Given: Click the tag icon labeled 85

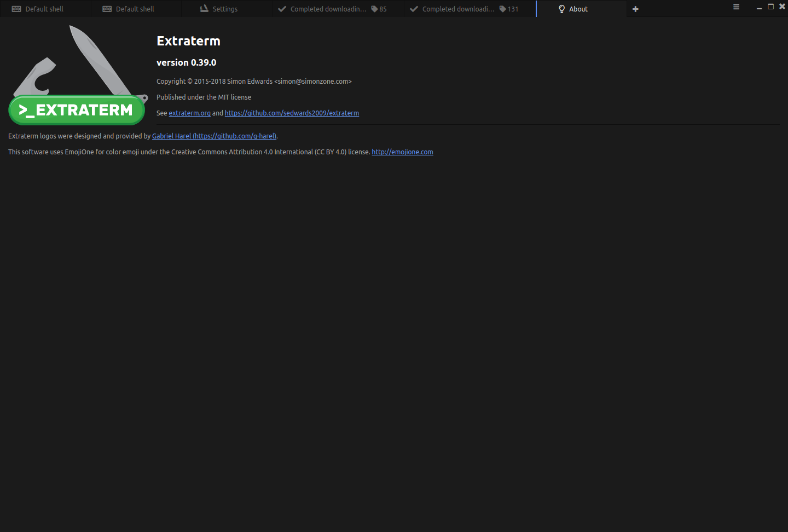Looking at the screenshot, I should coord(374,9).
